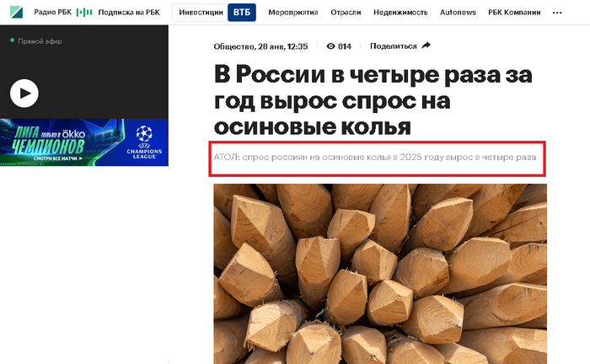The width and height of the screenshot is (590, 364).
Task: Open the VTB badge link
Action: coord(242,13)
